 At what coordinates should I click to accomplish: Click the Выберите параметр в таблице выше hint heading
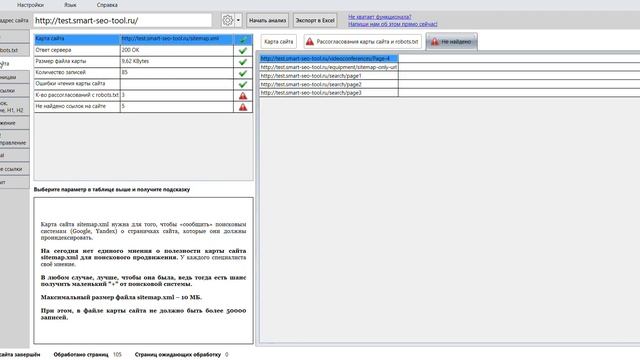112,190
